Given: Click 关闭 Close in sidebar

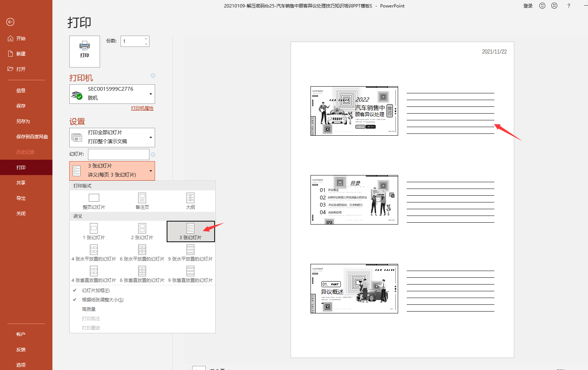Looking at the screenshot, I should 26,213.
